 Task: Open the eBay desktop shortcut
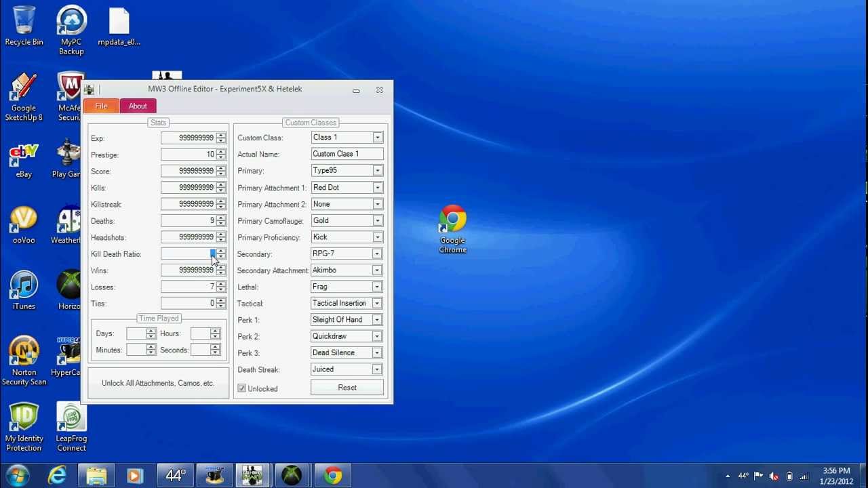pyautogui.click(x=24, y=160)
